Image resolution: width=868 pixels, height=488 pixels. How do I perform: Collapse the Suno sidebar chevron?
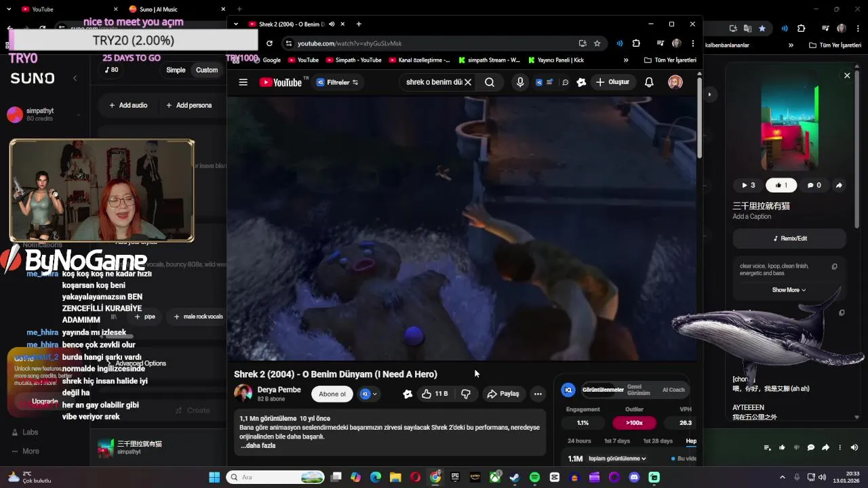coord(75,78)
